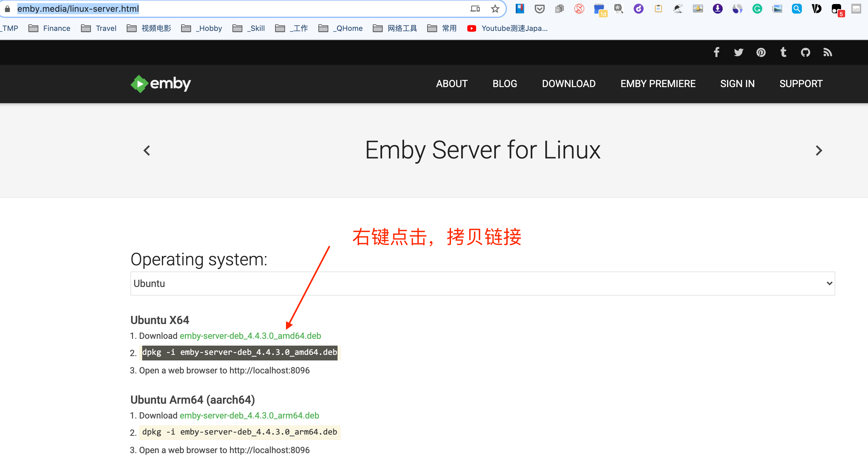Click the send to devices icon
Viewport: 868px width, 467px height.
click(475, 9)
